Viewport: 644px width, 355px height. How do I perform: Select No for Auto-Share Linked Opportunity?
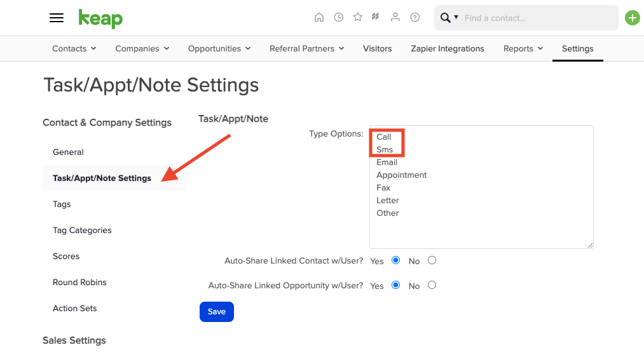432,285
